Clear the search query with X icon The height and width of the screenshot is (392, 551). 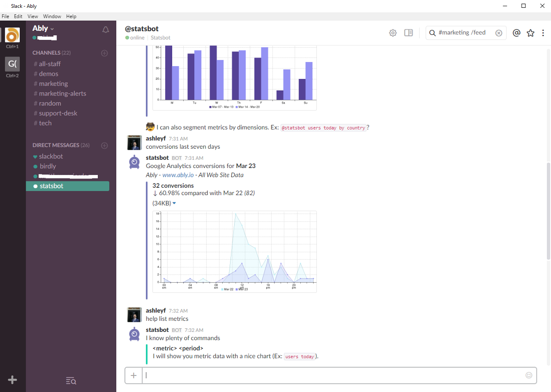(x=499, y=33)
